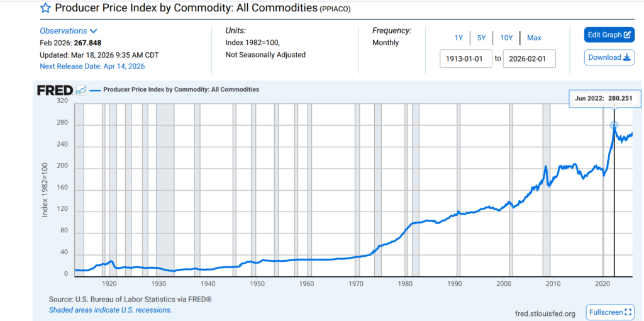This screenshot has width=644, height=321.
Task: Open the Download menu
Action: coord(609,57)
